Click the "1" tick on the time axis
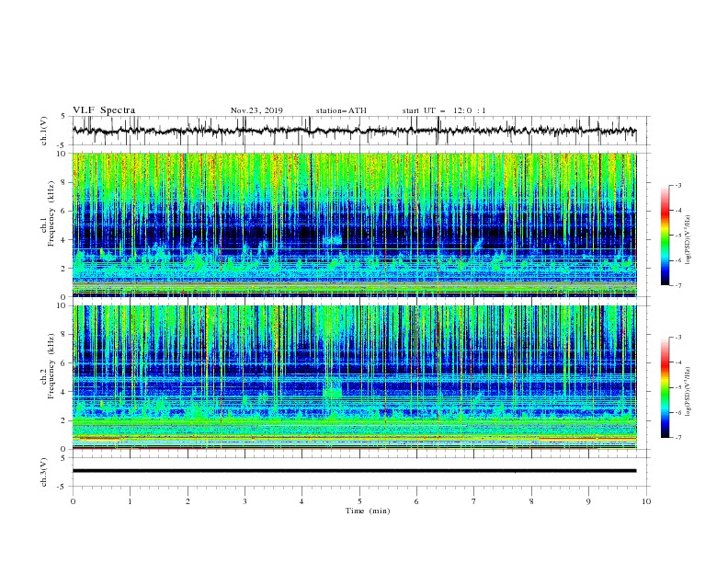The height and width of the screenshot is (563, 728). 130,501
